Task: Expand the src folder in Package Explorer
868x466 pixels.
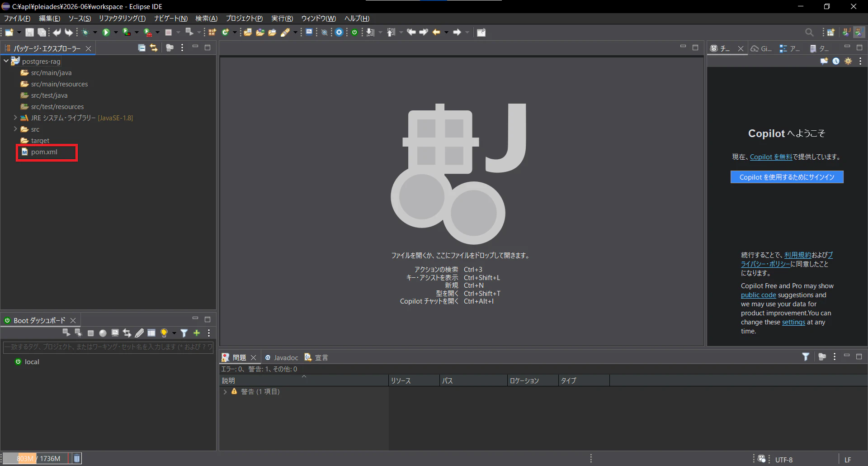Action: (15, 129)
